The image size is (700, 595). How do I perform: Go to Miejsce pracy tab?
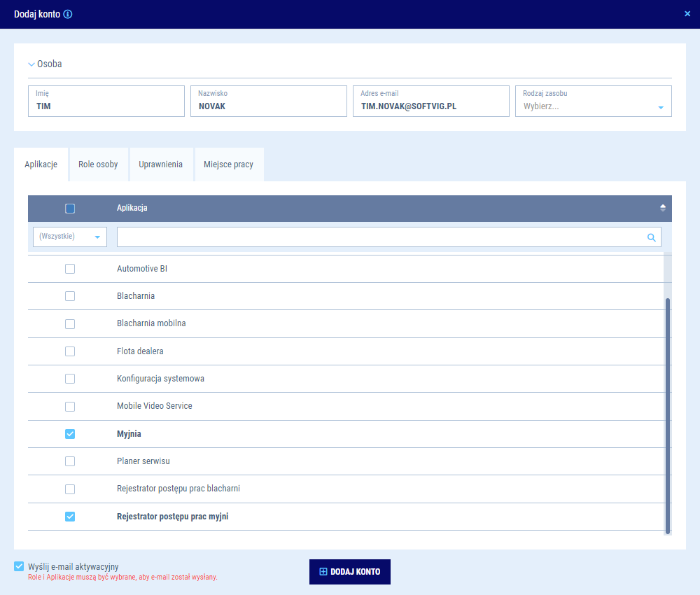(228, 164)
